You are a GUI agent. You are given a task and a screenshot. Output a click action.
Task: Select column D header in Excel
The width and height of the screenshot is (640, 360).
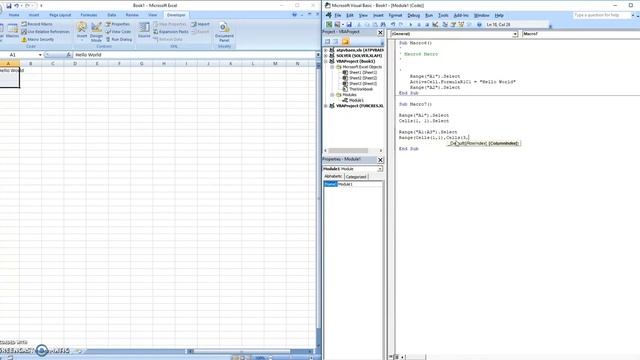coord(75,63)
